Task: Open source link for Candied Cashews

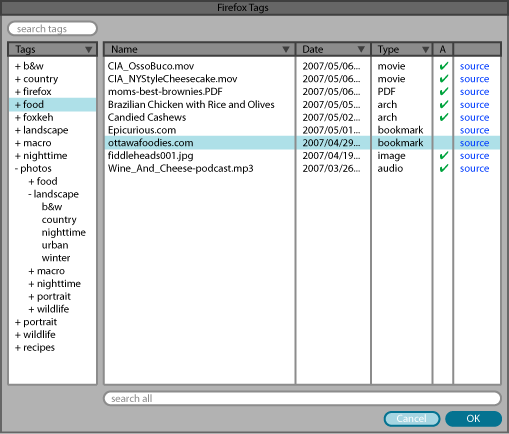Action: click(474, 118)
